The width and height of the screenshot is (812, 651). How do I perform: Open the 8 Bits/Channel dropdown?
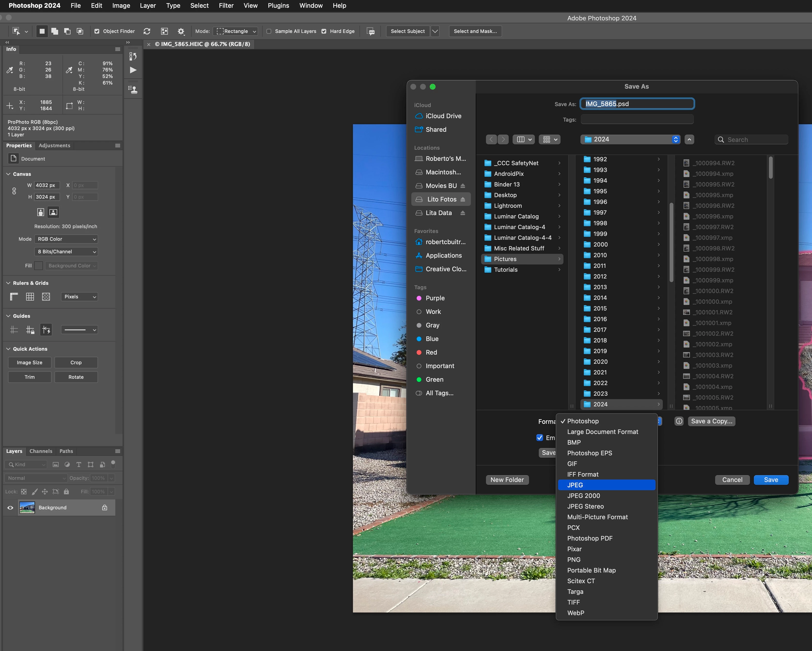66,252
